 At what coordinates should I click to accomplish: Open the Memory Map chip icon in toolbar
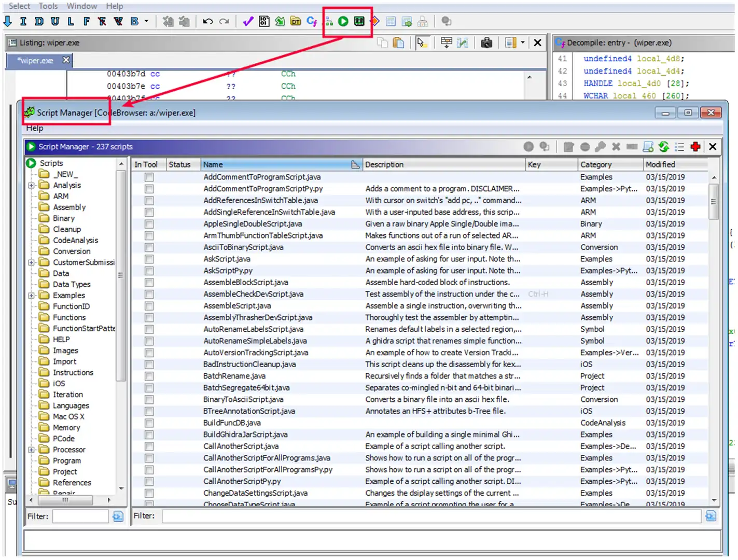(359, 21)
